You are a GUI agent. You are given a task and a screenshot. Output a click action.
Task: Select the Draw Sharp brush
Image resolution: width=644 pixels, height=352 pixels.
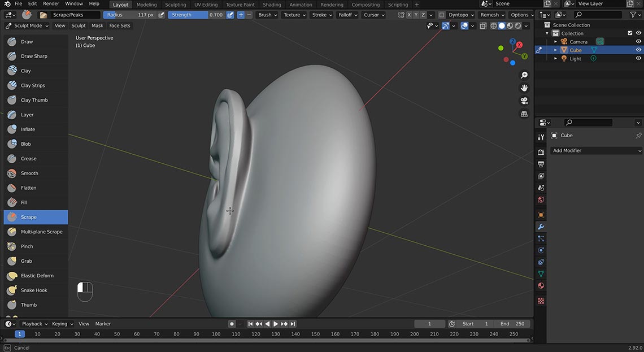point(36,57)
